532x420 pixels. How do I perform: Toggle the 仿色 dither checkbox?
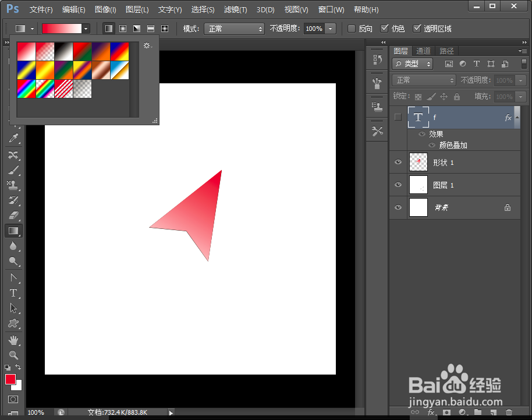[x=384, y=29]
